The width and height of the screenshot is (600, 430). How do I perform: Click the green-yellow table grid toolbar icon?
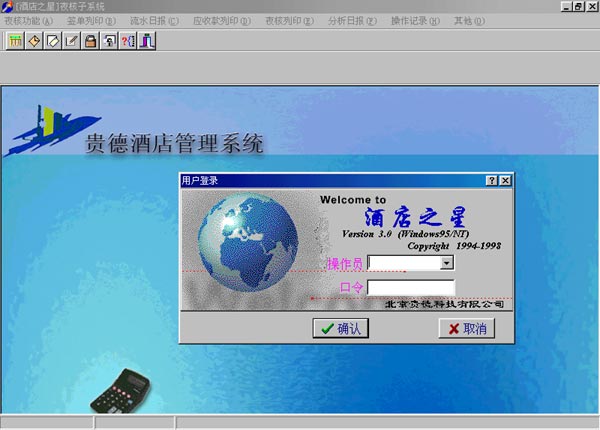click(15, 41)
